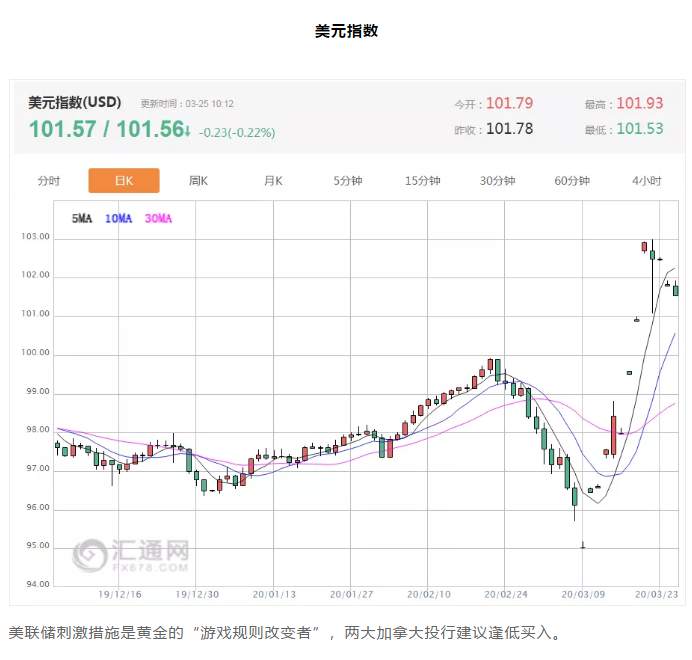Click the 103.00 y-axis label

coord(36,237)
